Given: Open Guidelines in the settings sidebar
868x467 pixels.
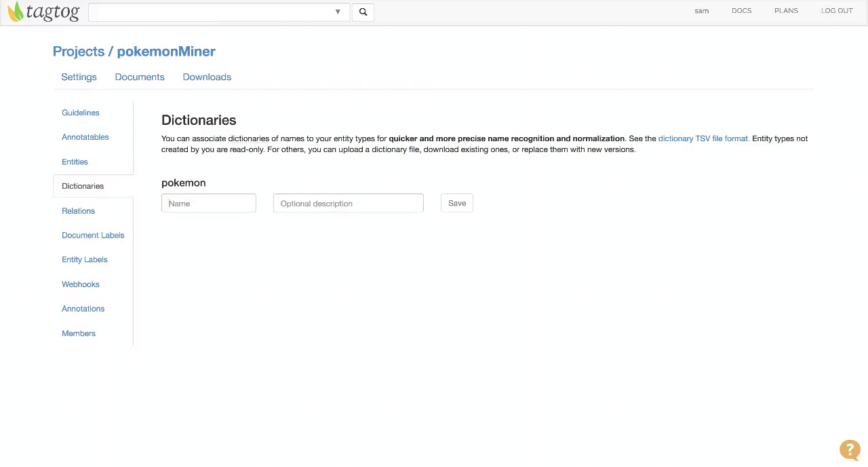Looking at the screenshot, I should point(81,113).
